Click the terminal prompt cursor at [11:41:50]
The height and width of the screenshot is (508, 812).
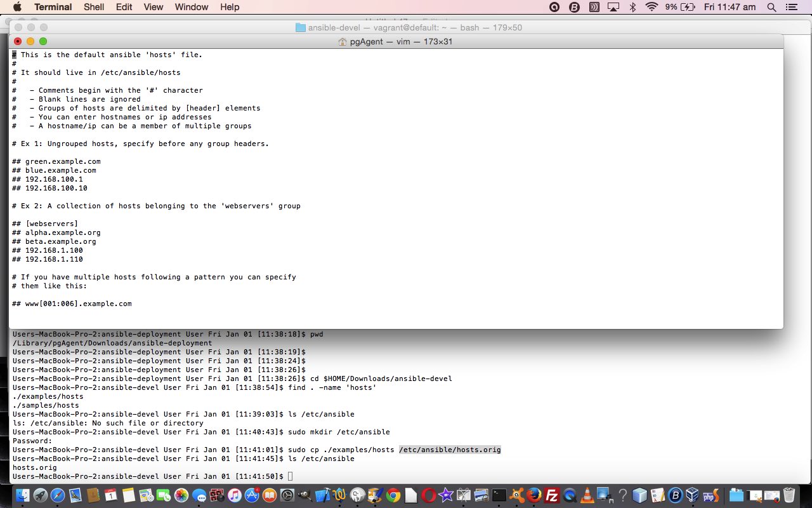[x=290, y=476]
